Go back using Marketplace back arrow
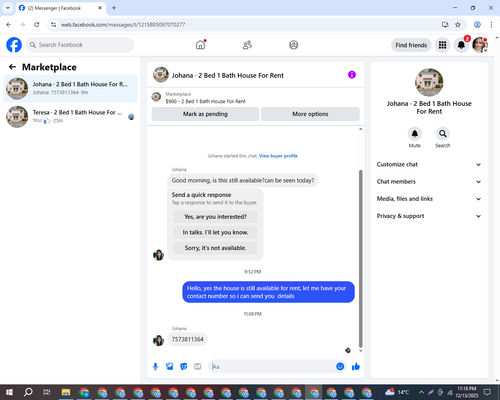This screenshot has width=500, height=400. 12,67
